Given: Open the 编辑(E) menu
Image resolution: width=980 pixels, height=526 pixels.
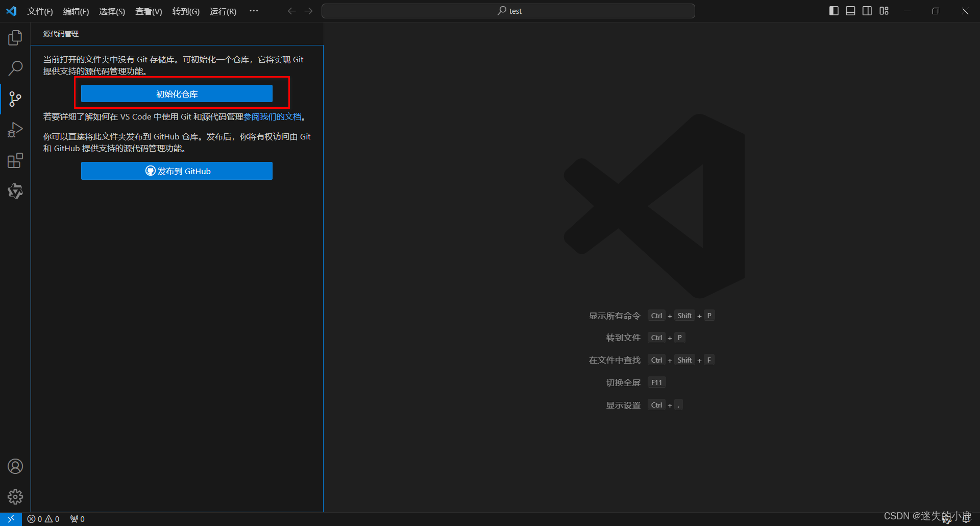Looking at the screenshot, I should pyautogui.click(x=76, y=11).
